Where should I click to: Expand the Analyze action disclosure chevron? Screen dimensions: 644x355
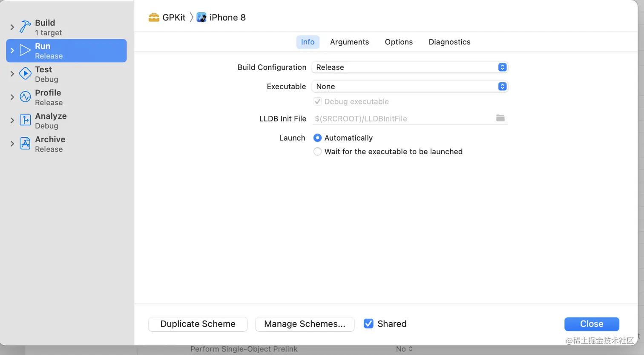12,121
